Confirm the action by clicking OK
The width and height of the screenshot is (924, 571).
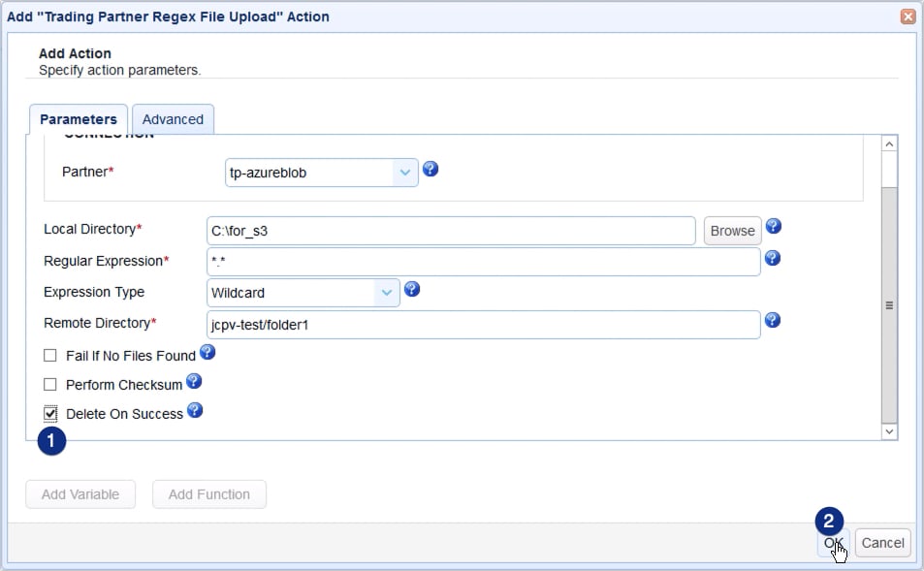(831, 543)
